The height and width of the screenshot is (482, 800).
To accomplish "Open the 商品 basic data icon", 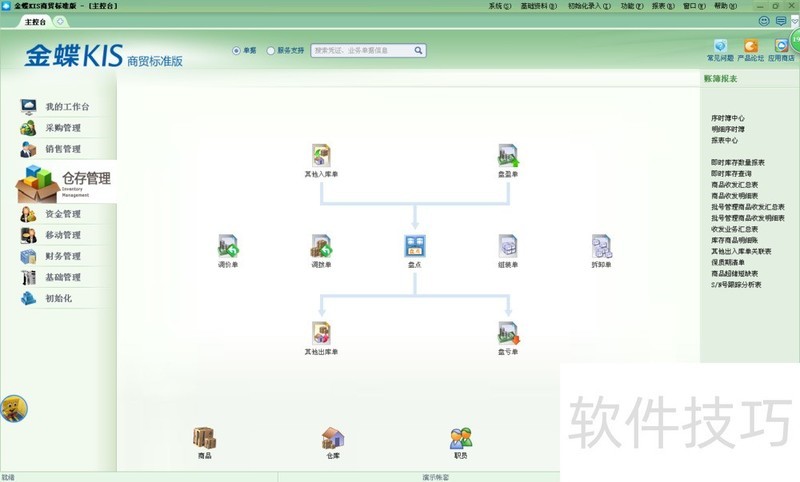I will point(205,438).
